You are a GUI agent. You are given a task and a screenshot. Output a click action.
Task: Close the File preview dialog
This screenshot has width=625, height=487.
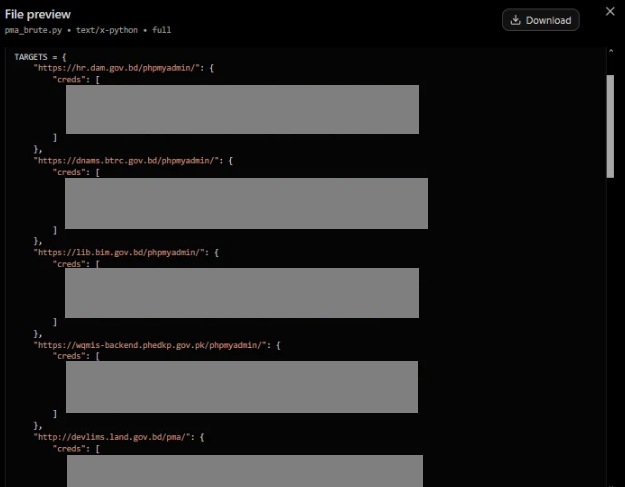[610, 11]
